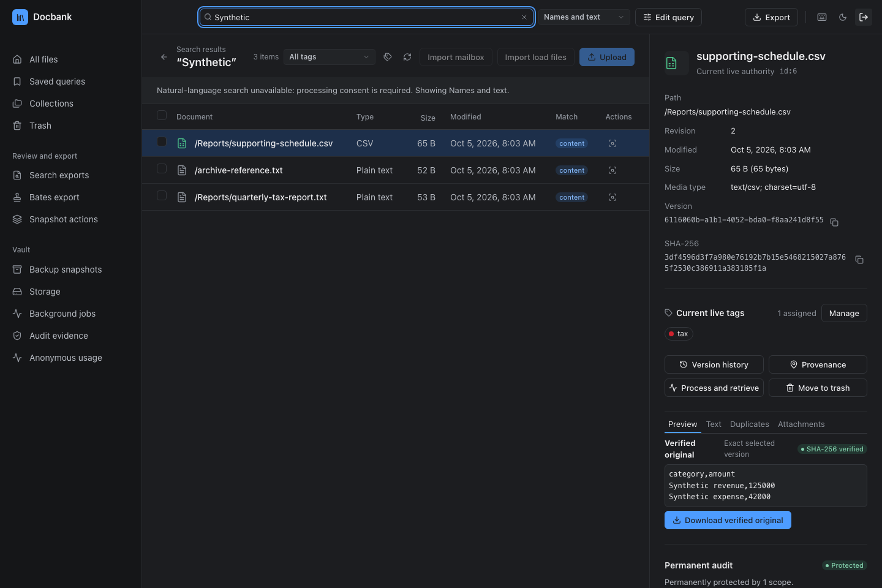Viewport: 882px width, 588px height.
Task: Switch to the Text tab
Action: coord(714,424)
